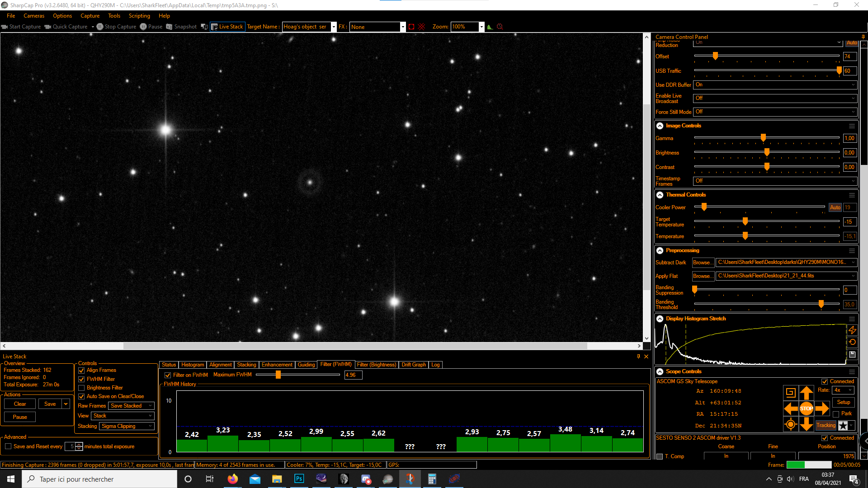Click the red selection area rectangle icon
The height and width of the screenshot is (488, 868).
coord(411,27)
